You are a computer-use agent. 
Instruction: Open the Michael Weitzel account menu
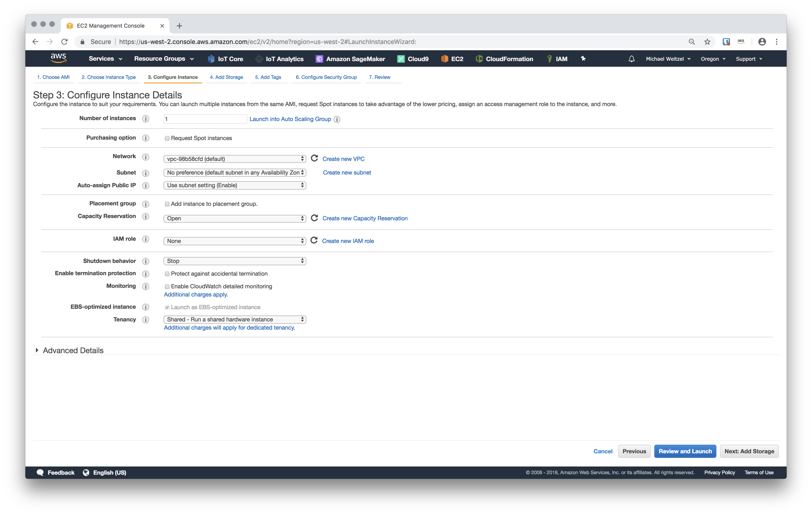668,59
